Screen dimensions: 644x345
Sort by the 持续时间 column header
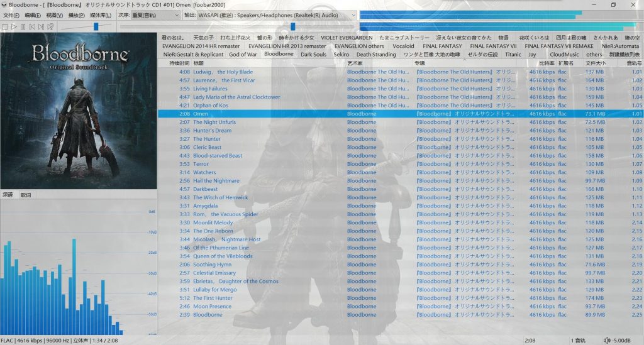click(179, 63)
